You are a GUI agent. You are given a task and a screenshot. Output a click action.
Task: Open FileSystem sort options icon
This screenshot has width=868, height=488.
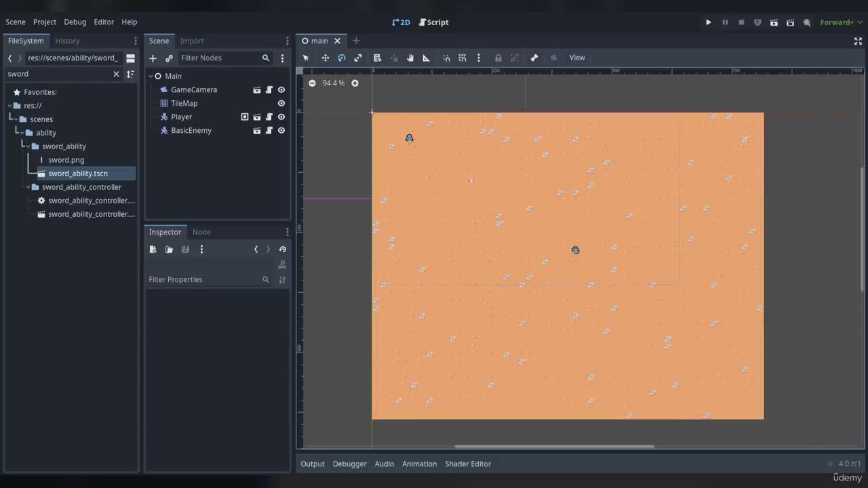130,74
